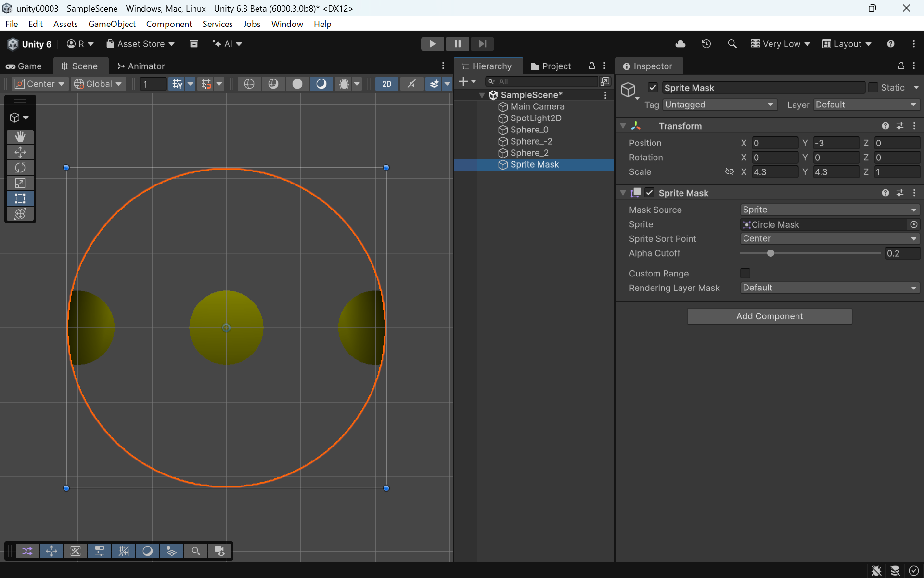924x578 pixels.
Task: Click the Alpha Cutoff slider handle
Action: pyautogui.click(x=770, y=253)
